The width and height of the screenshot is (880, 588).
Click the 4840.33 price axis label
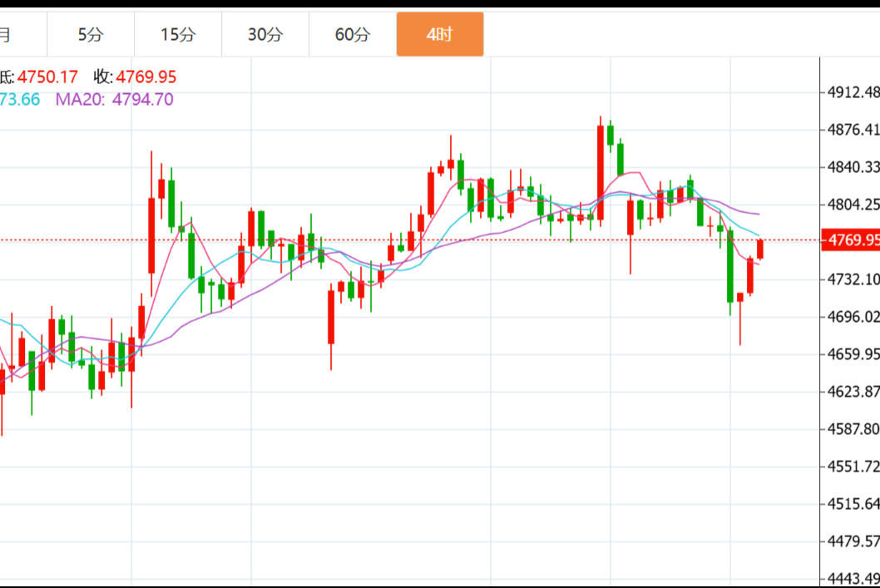pos(853,167)
